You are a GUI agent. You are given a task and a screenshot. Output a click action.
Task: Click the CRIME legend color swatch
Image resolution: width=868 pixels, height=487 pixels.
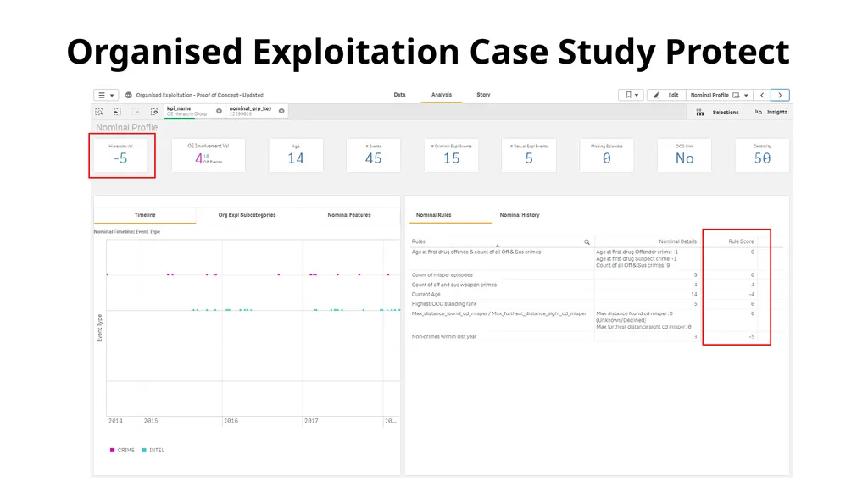point(113,450)
